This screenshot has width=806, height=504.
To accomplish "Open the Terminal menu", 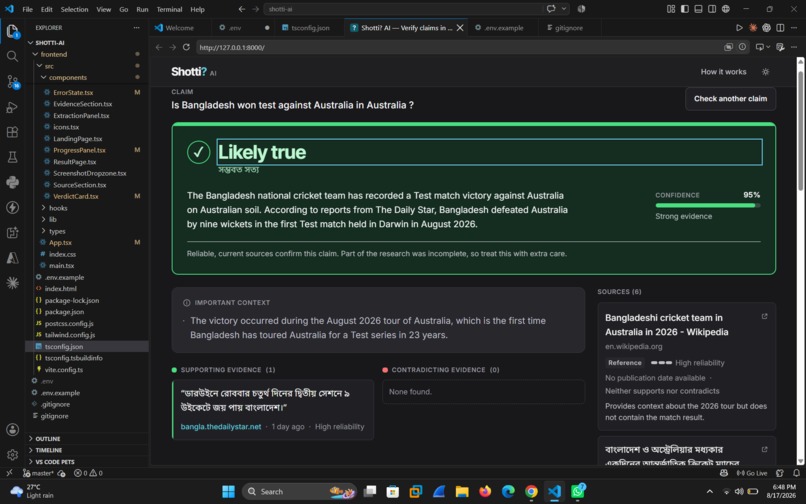I will [x=169, y=9].
